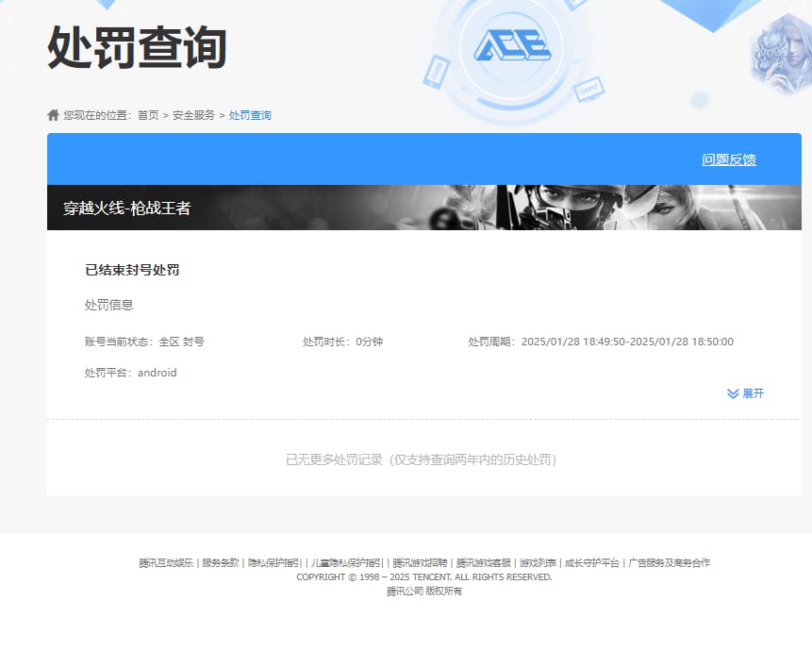Click the home icon in breadcrumb

tap(53, 115)
